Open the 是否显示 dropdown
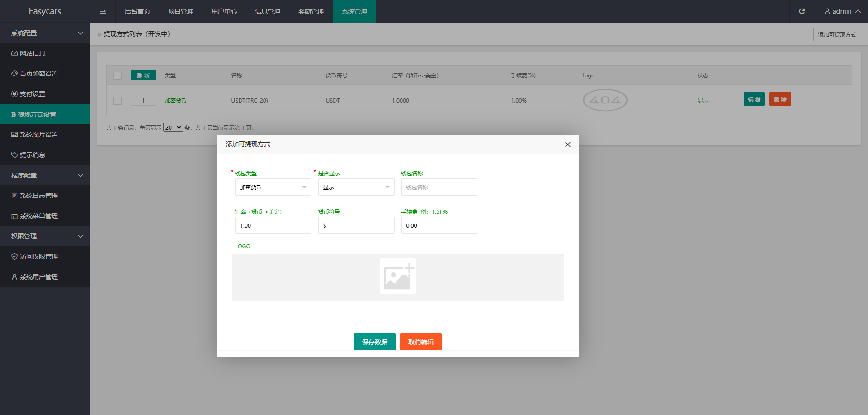Image resolution: width=868 pixels, height=415 pixels. [356, 187]
